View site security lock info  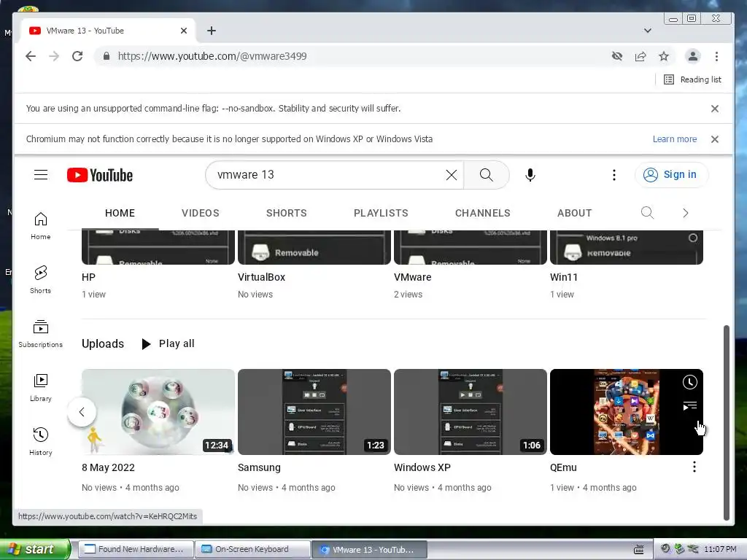[x=107, y=56]
